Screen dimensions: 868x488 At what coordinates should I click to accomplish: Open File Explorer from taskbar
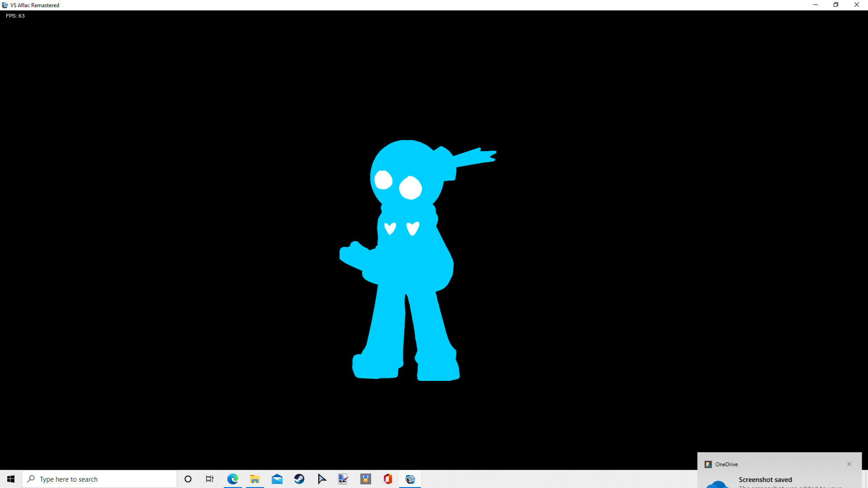click(x=255, y=479)
